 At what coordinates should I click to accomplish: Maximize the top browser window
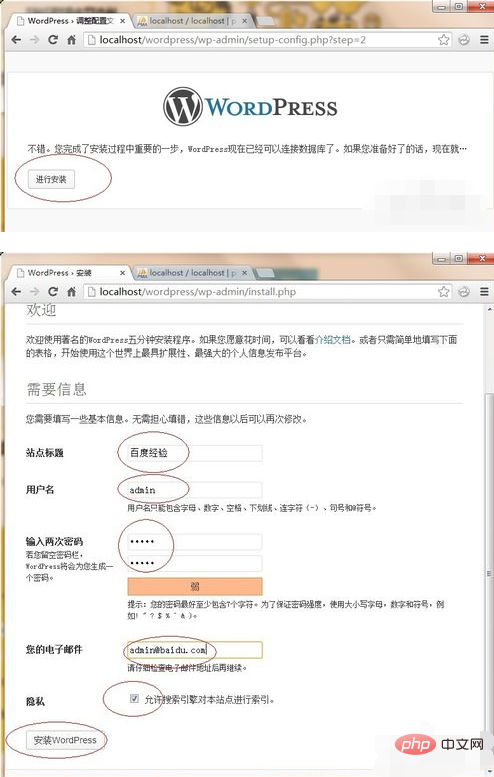pyautogui.click(x=458, y=6)
